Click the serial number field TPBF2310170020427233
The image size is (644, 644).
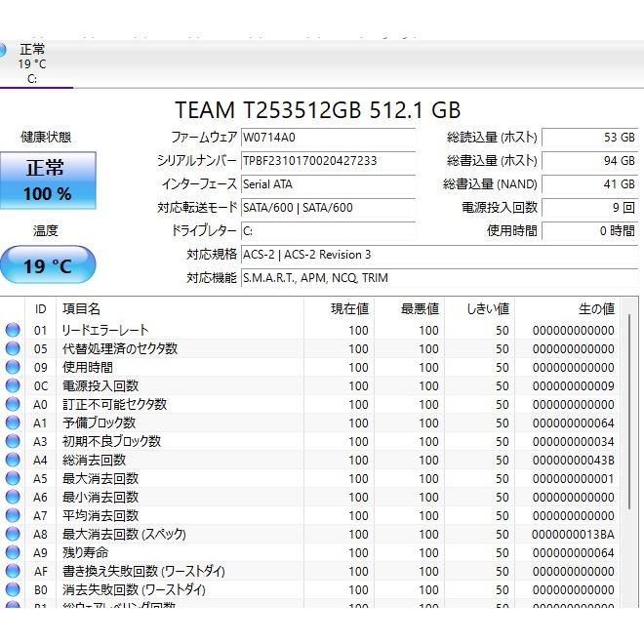pyautogui.click(x=328, y=161)
